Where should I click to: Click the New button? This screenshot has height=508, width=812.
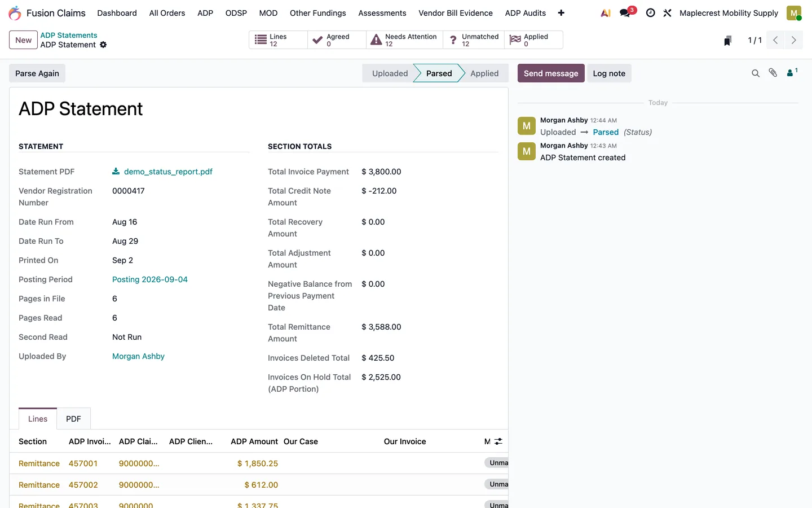(x=24, y=40)
